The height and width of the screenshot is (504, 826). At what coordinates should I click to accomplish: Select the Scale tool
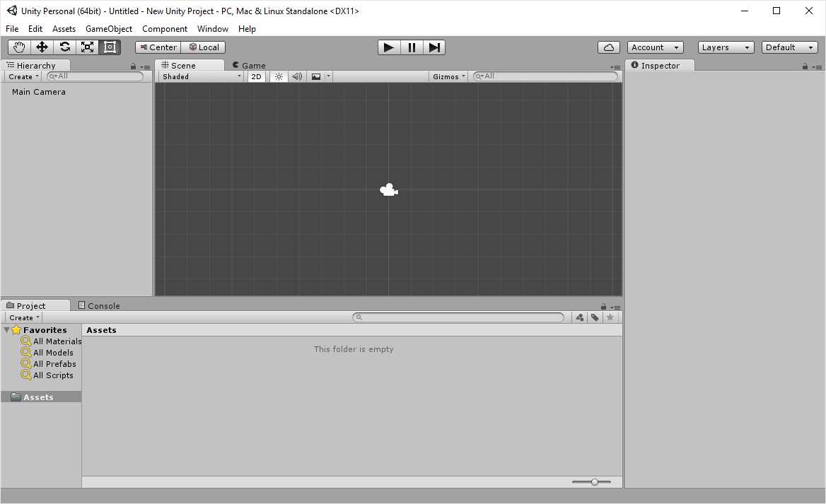coord(87,47)
